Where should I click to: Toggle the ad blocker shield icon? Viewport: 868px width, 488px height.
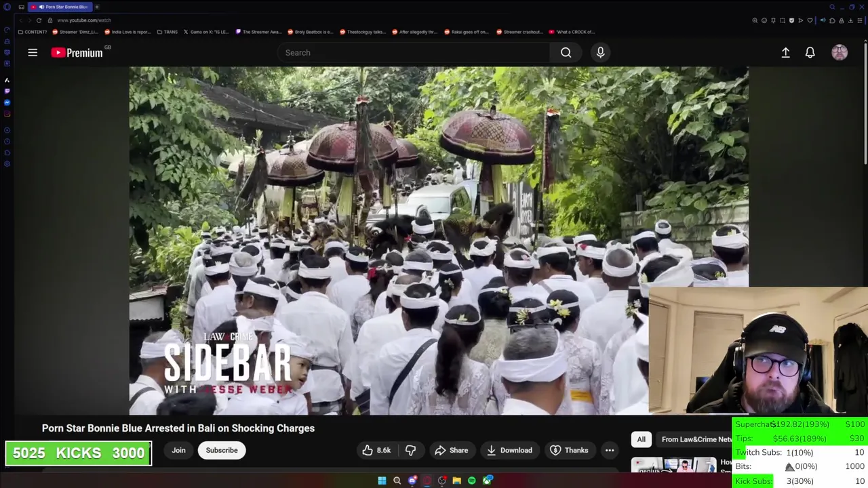pyautogui.click(x=791, y=20)
